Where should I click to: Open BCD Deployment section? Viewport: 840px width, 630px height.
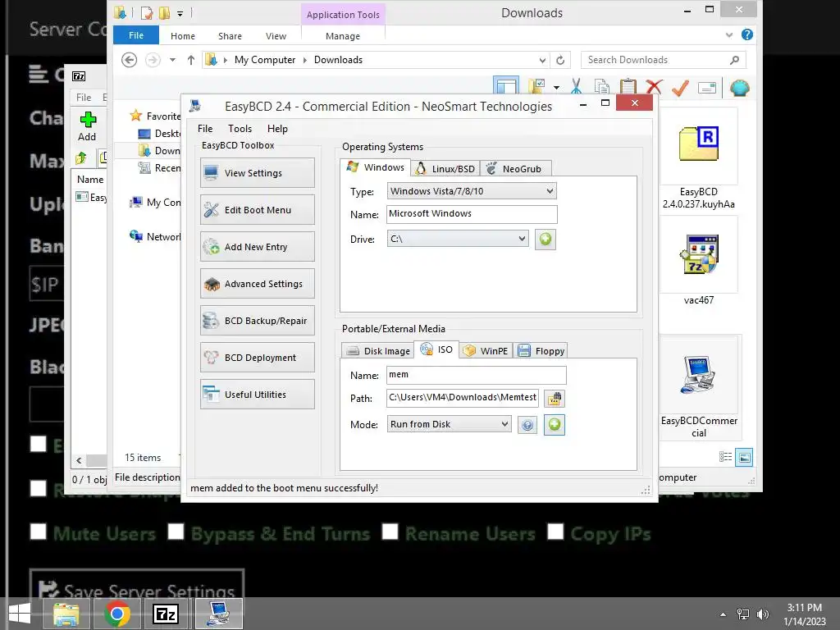pos(257,358)
